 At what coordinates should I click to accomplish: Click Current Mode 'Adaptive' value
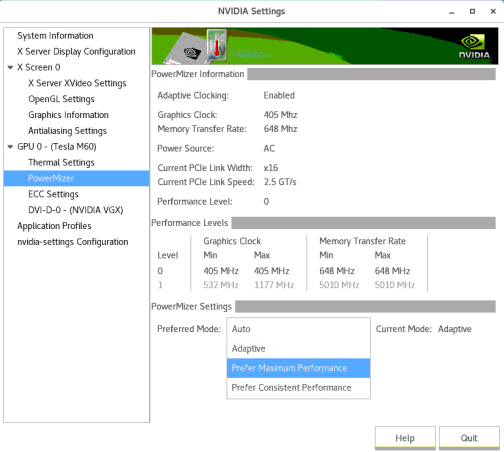[x=455, y=329]
